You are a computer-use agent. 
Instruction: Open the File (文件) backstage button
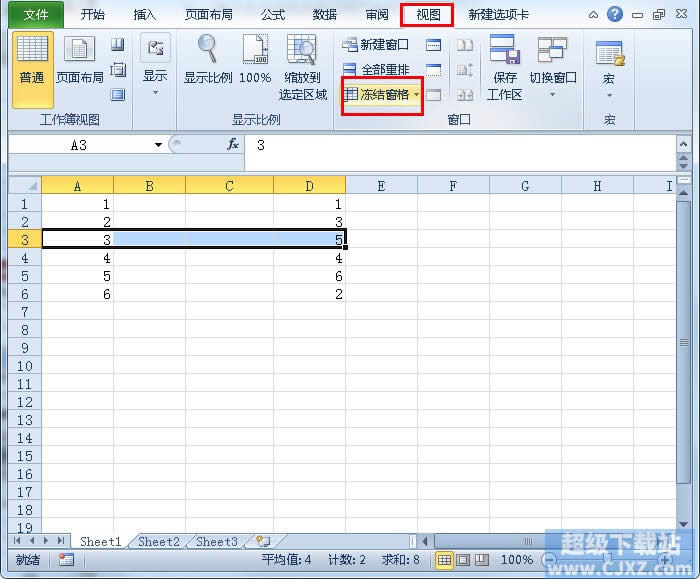pyautogui.click(x=36, y=15)
